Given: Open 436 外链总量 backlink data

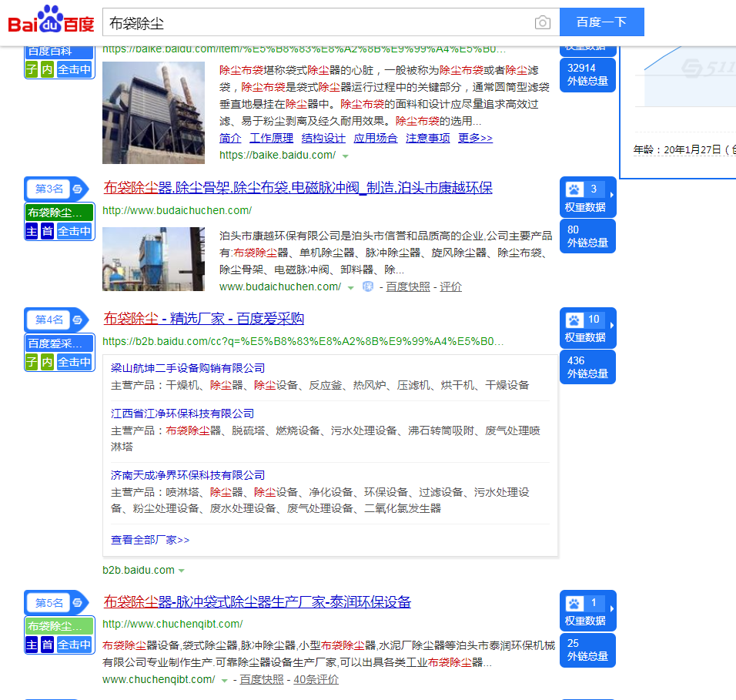Looking at the screenshot, I should (x=587, y=367).
